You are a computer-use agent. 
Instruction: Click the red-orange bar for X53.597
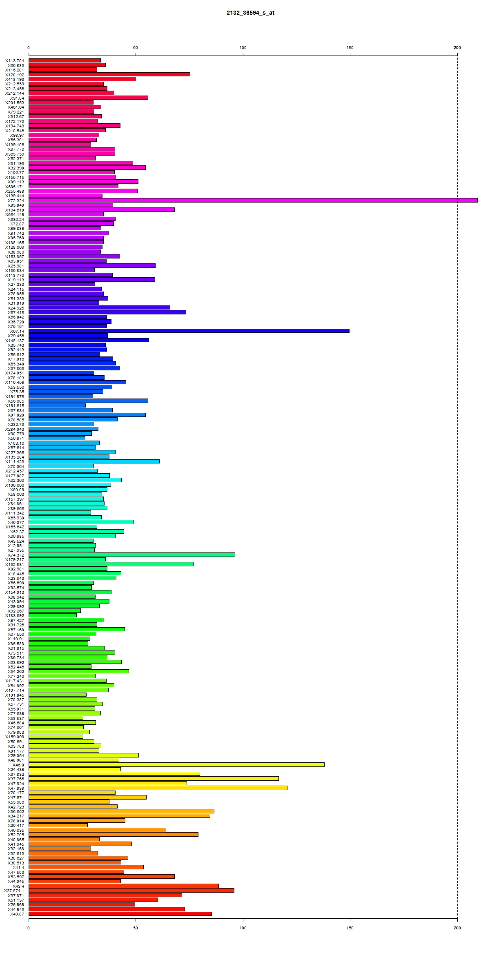point(102,876)
